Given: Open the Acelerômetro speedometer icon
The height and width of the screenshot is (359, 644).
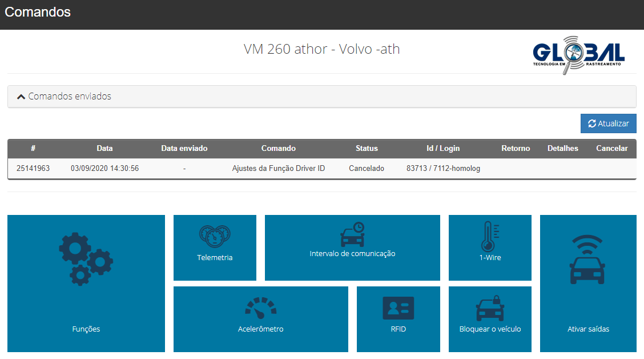Looking at the screenshot, I should (260, 308).
